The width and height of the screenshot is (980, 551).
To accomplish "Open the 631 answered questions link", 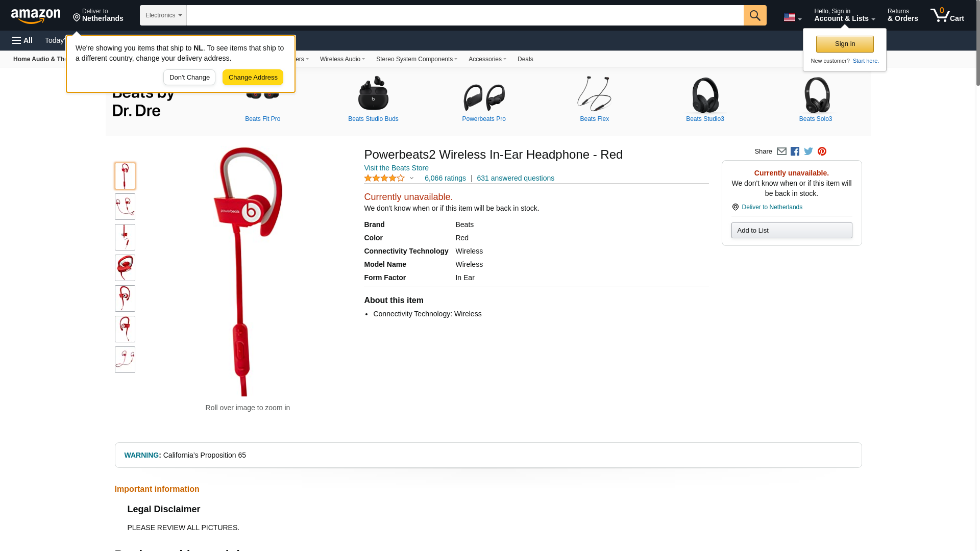I will tap(516, 178).
